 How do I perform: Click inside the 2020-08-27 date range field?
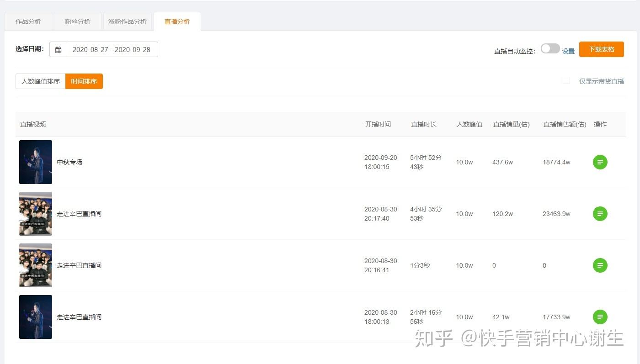112,49
